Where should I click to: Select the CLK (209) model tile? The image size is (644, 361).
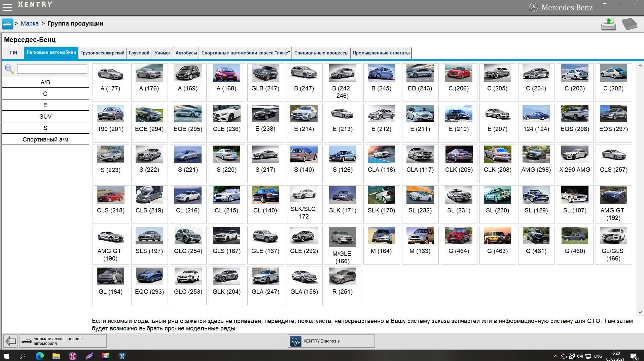(459, 164)
